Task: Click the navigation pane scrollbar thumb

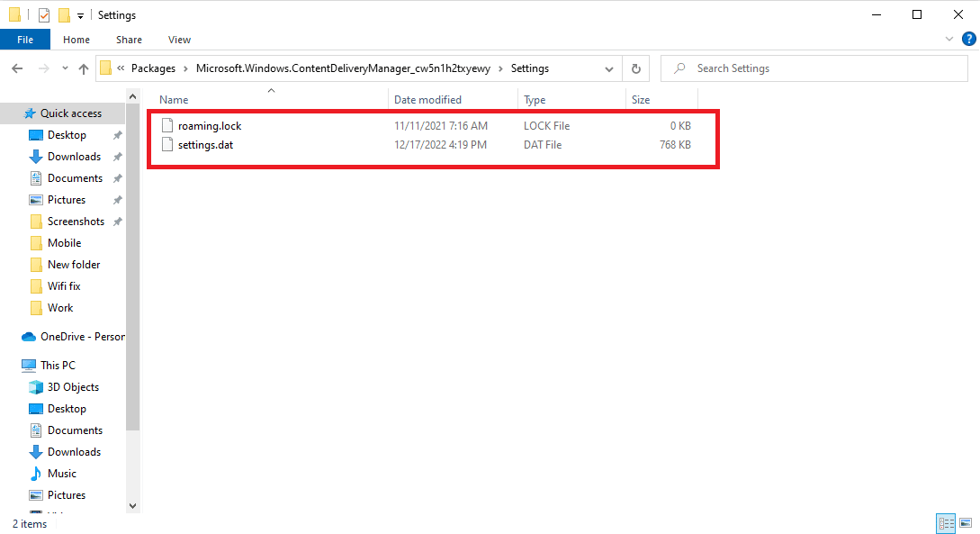Action: (x=132, y=267)
